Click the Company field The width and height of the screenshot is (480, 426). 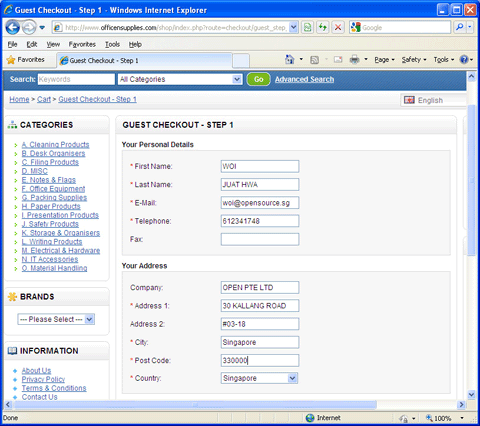pos(260,287)
